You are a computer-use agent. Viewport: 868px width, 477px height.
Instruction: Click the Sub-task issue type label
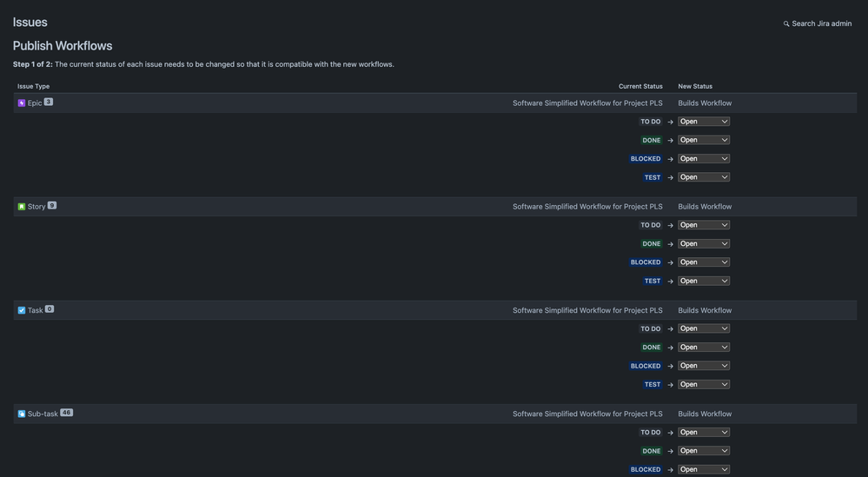click(43, 414)
